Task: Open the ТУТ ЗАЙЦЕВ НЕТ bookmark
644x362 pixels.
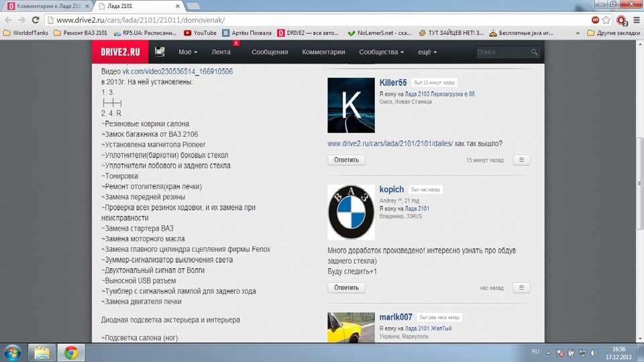Action: [x=451, y=33]
